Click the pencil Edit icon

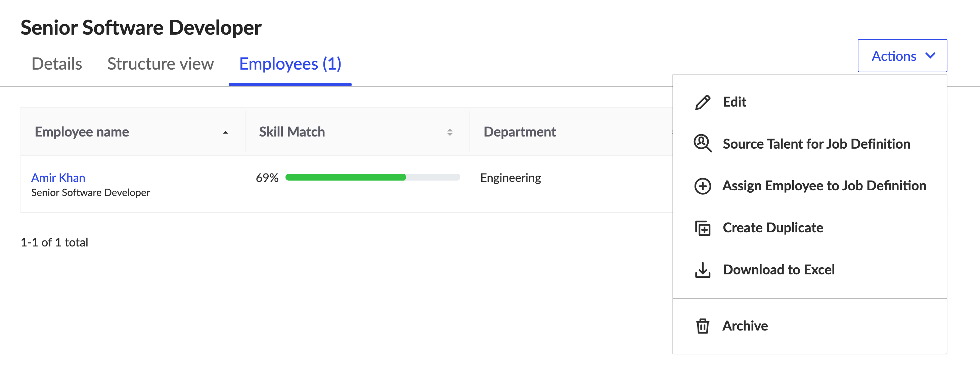(702, 102)
